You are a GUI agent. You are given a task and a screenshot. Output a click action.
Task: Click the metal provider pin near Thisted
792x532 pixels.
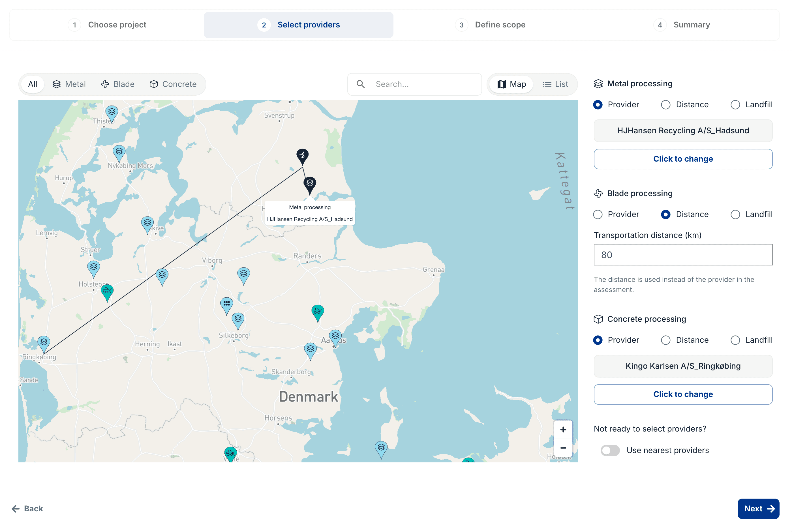point(112,112)
